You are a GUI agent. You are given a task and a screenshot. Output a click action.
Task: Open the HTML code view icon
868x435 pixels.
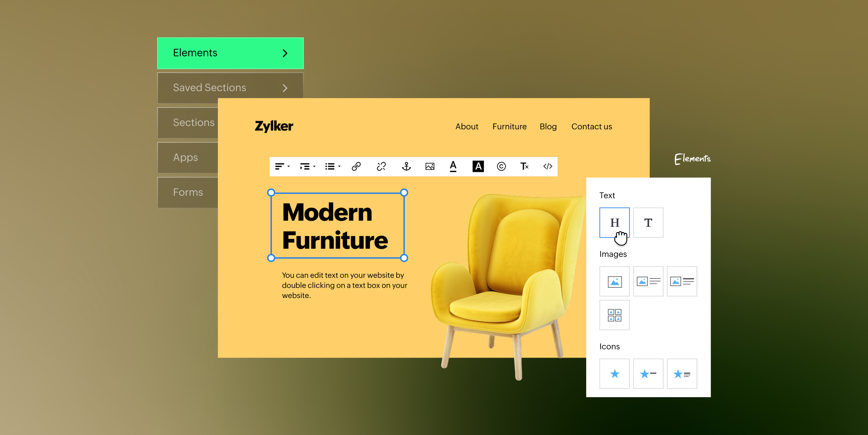(548, 166)
